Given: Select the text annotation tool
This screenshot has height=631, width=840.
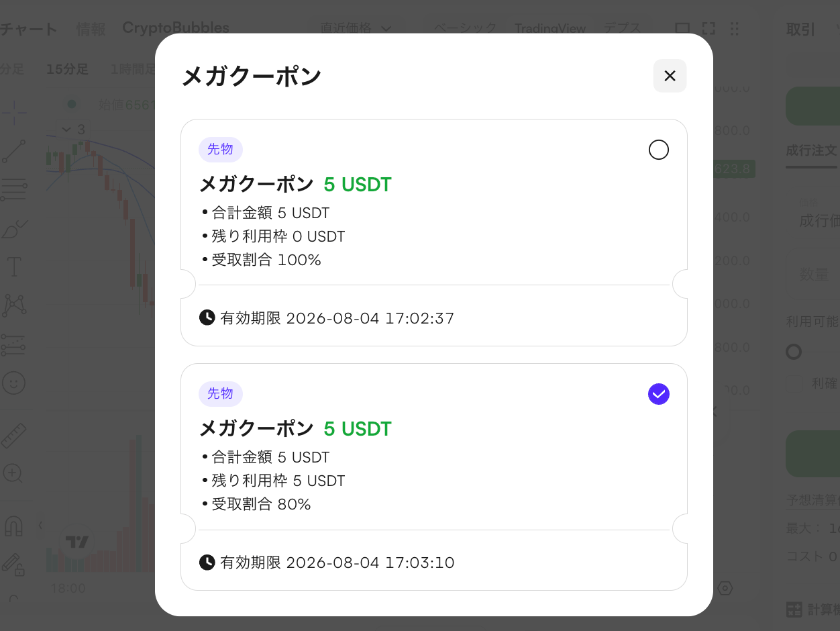Looking at the screenshot, I should [13, 266].
